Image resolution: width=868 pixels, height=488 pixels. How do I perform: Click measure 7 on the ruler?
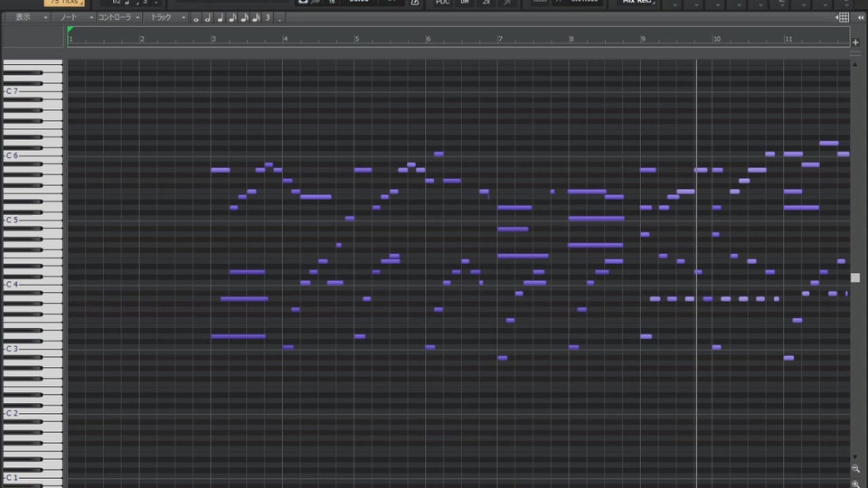point(500,39)
